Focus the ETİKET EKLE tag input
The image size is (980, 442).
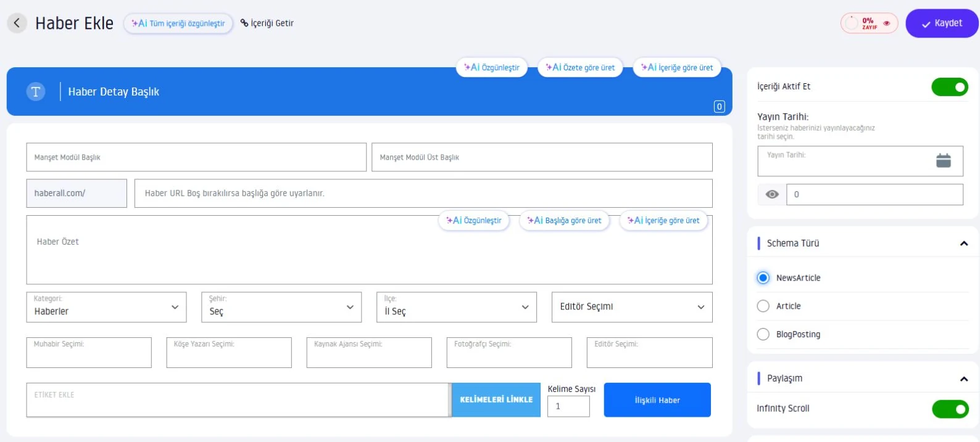tap(238, 400)
